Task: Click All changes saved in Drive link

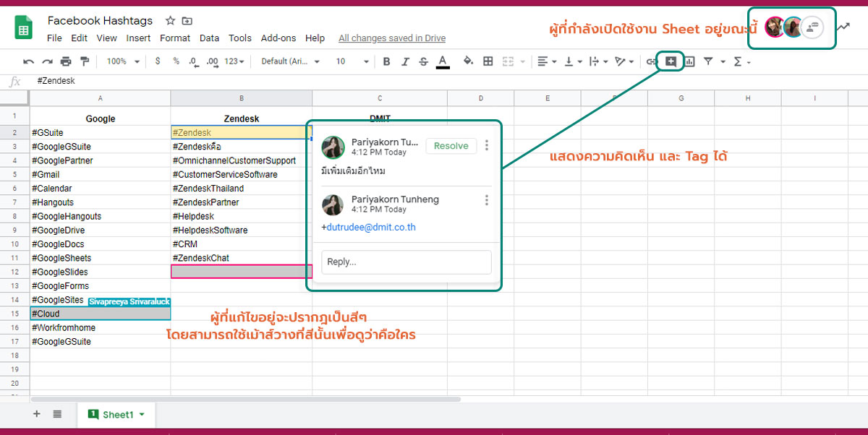Action: pyautogui.click(x=392, y=38)
